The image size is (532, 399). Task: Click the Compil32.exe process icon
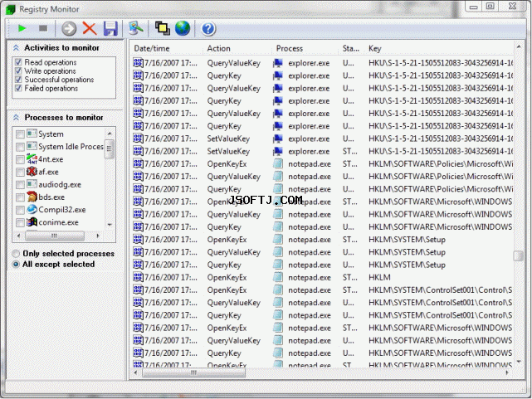[x=32, y=210]
